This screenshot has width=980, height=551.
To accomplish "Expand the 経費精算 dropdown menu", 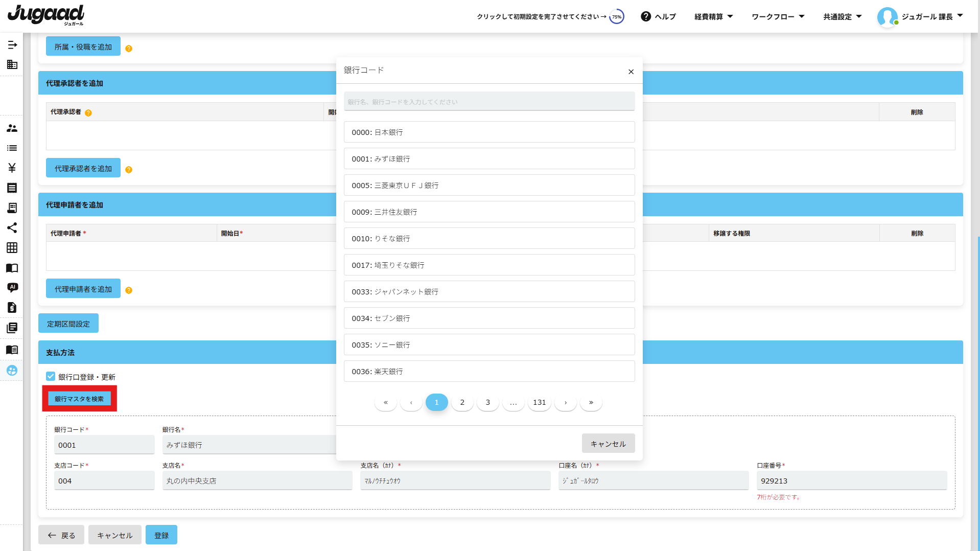I will 713,17.
